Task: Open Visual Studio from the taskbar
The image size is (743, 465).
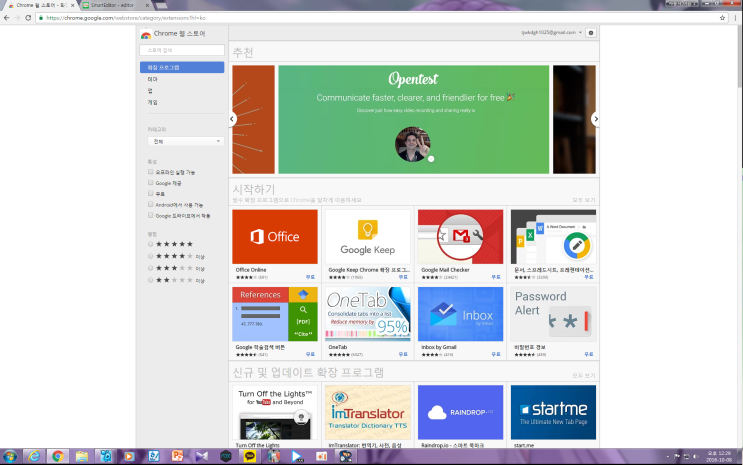Action: click(x=202, y=456)
